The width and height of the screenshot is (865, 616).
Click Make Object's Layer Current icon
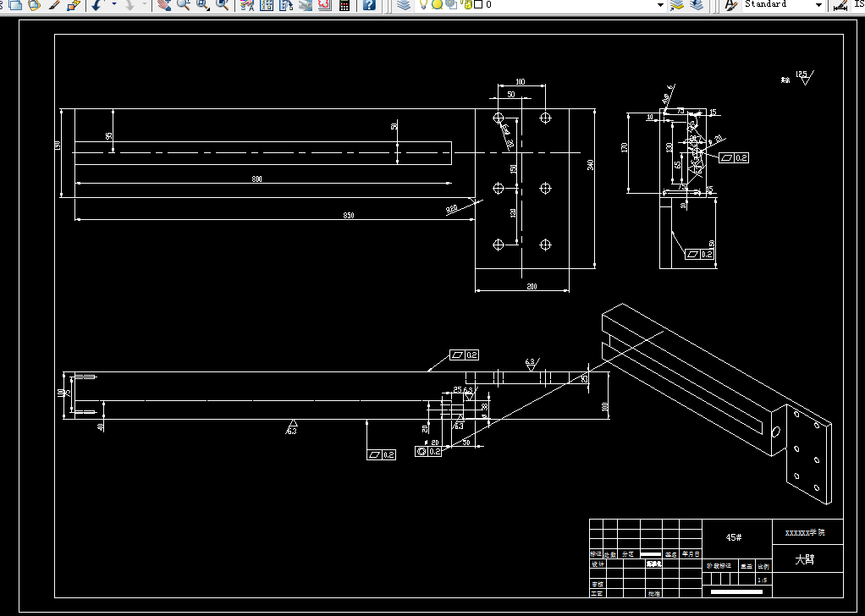coord(677,5)
